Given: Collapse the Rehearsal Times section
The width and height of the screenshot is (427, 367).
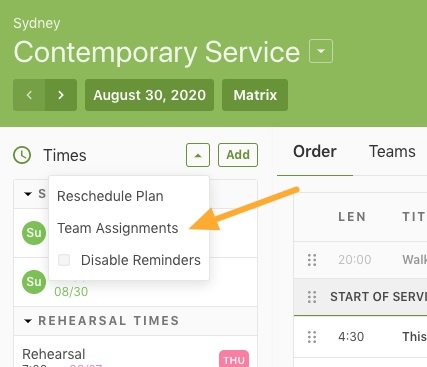Looking at the screenshot, I should [x=28, y=321].
